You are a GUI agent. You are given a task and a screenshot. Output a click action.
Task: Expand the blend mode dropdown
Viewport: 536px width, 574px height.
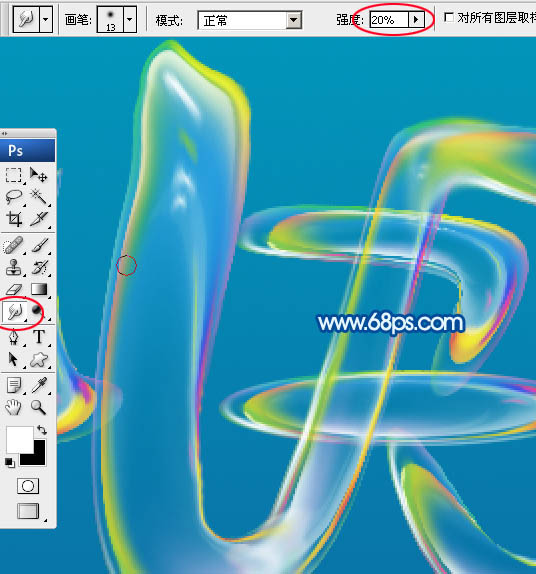(294, 20)
